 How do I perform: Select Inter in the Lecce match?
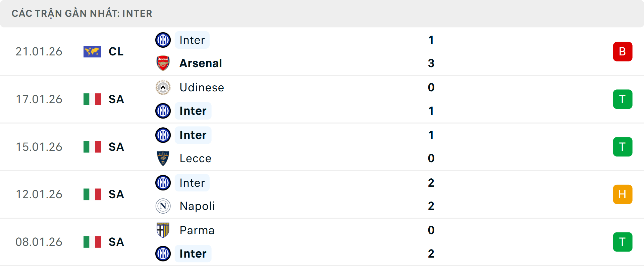pyautogui.click(x=193, y=135)
